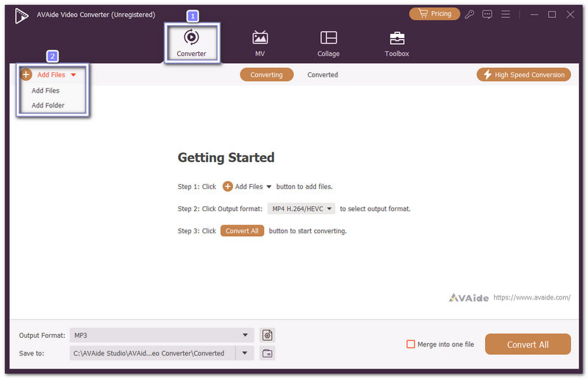Click the Pricing cart button
The width and height of the screenshot is (588, 379).
click(434, 14)
